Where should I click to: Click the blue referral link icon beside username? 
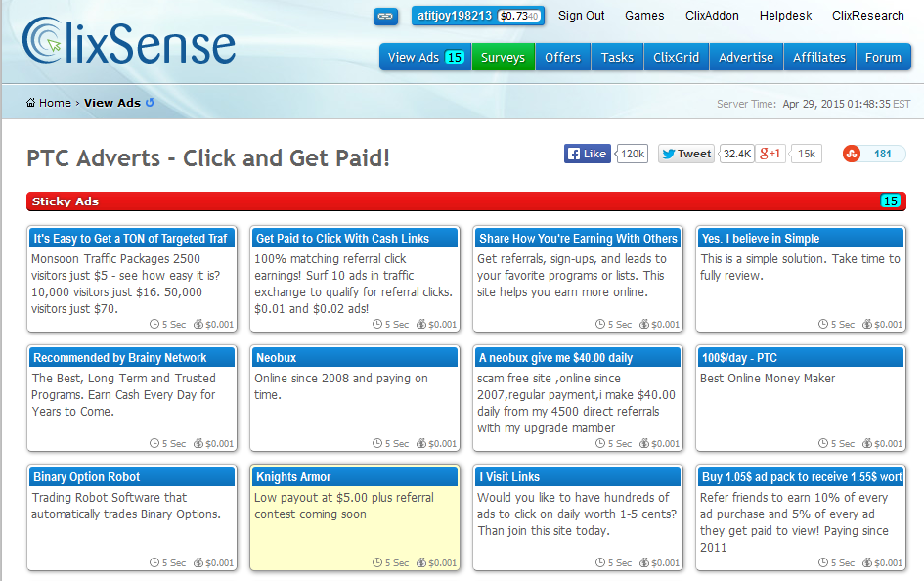point(387,15)
